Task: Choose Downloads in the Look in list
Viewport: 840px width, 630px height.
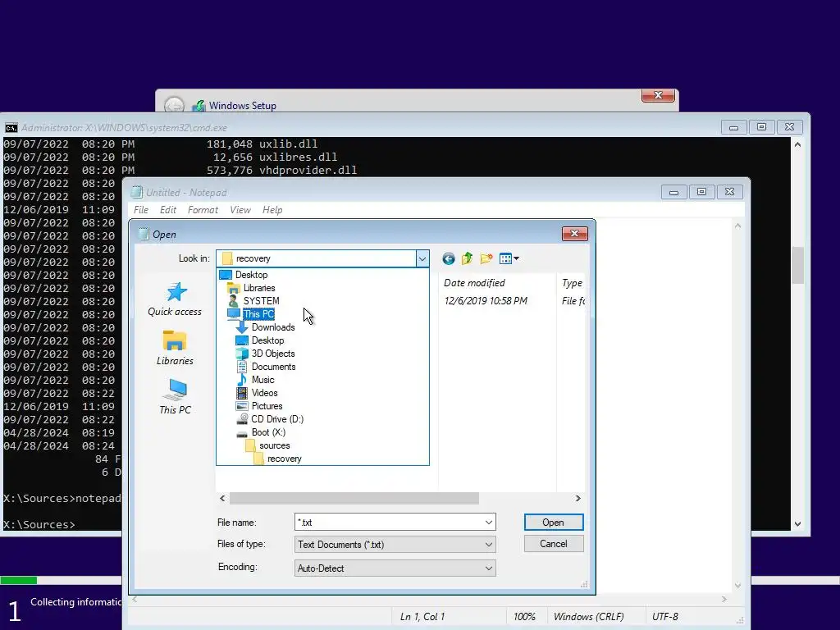Action: pos(273,327)
